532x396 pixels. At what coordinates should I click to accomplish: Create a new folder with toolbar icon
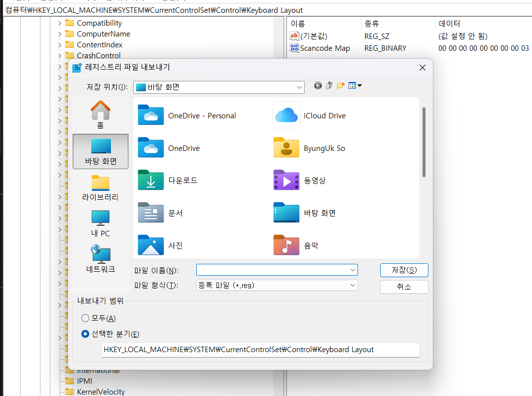tap(340, 86)
